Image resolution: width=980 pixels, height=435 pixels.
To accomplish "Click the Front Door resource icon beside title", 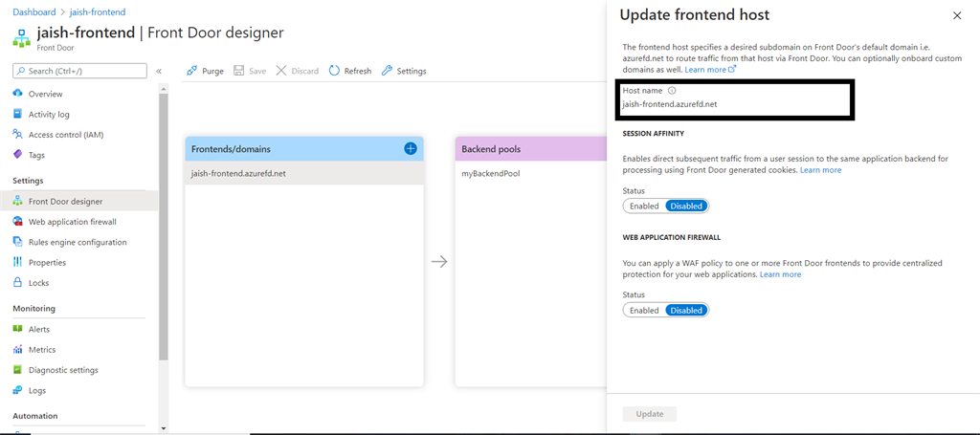I will (23, 37).
